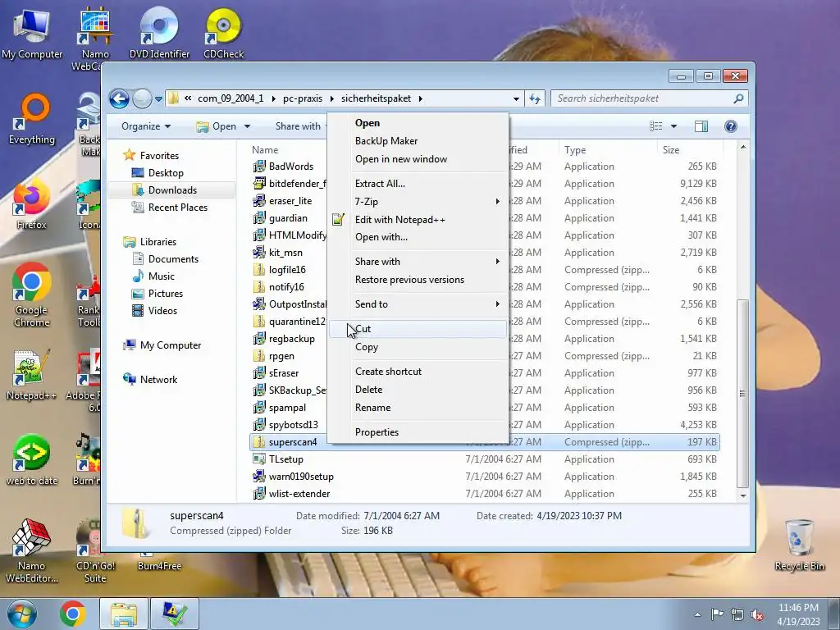The height and width of the screenshot is (630, 840).
Task: Open Everything desktop shortcut
Action: [32, 119]
